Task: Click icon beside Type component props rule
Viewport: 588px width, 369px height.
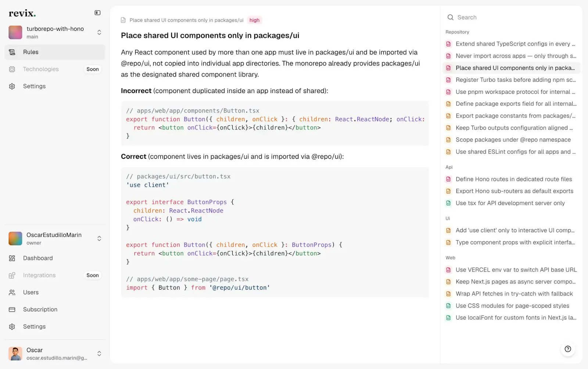Action: pyautogui.click(x=448, y=243)
